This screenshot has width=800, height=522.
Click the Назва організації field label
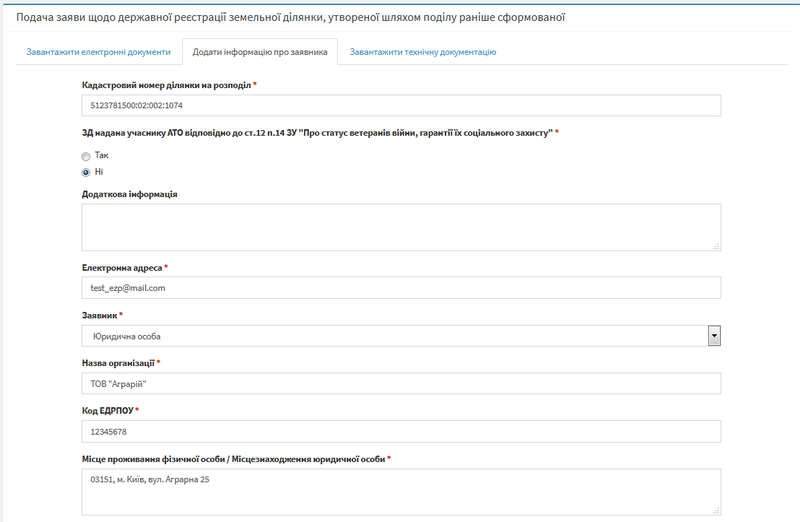click(x=117, y=363)
